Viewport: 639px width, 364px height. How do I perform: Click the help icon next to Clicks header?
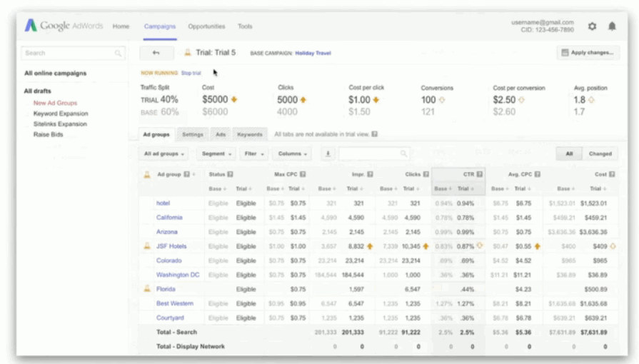point(426,174)
